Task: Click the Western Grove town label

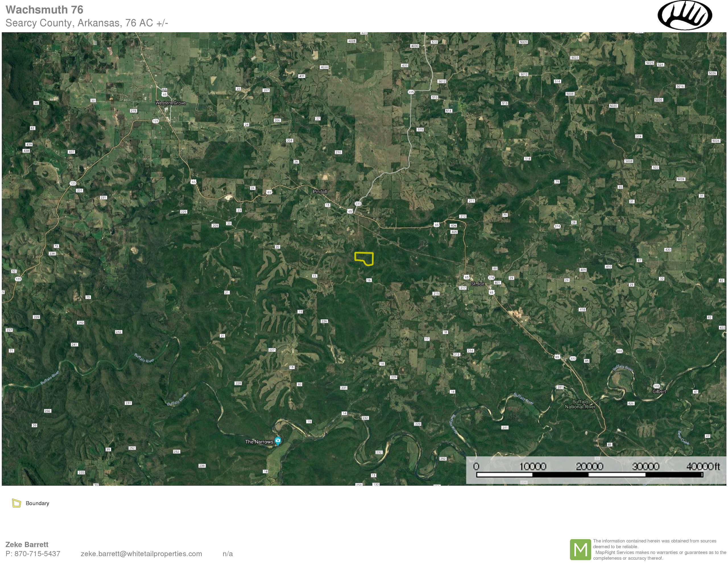Action: (x=170, y=103)
